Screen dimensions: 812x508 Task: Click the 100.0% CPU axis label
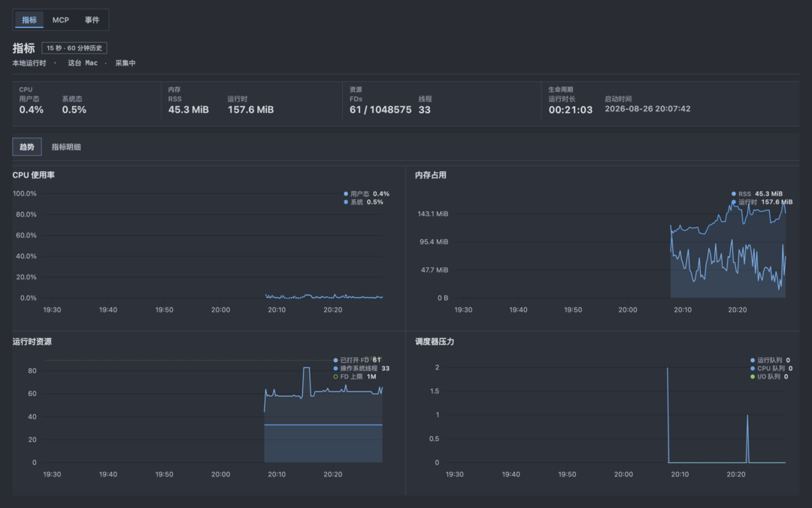coord(25,193)
